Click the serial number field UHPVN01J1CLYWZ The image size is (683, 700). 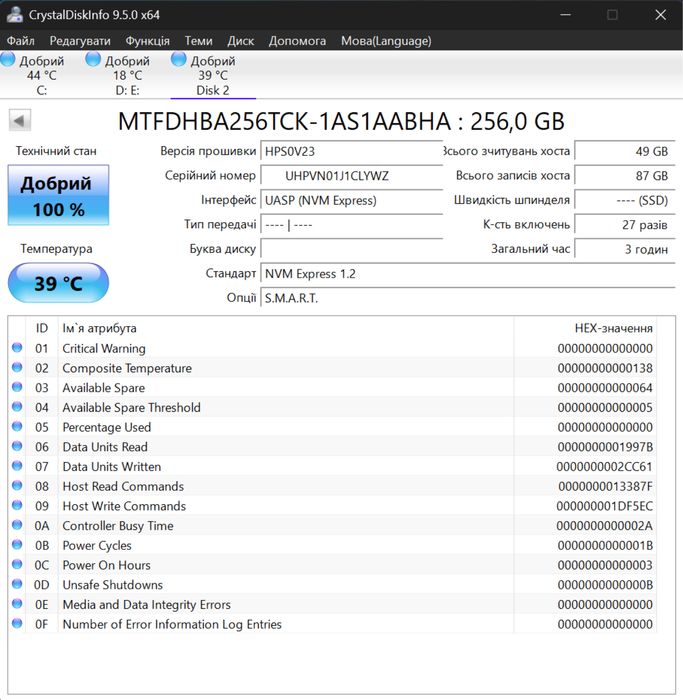click(x=351, y=176)
